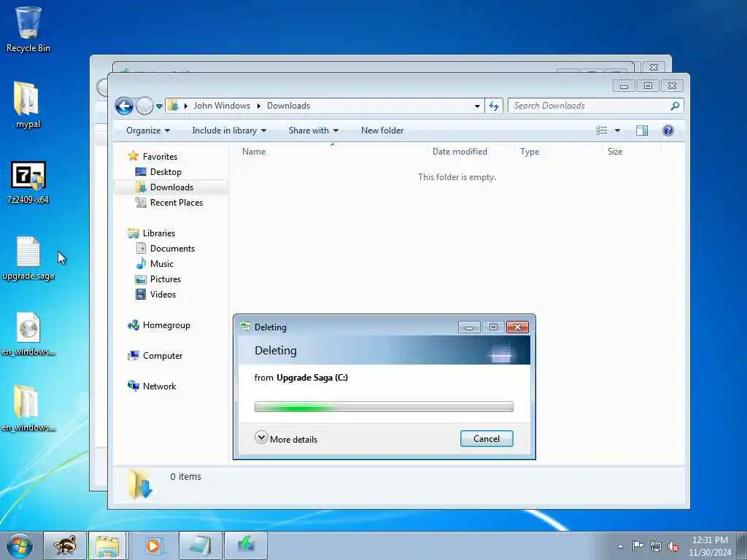
Task: Select the upgrade saga text file
Action: click(28, 258)
